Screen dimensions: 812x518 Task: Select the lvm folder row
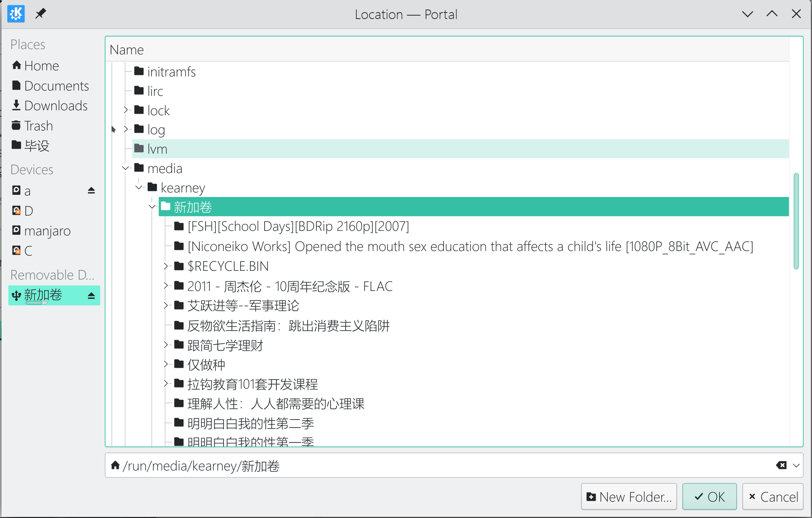pyautogui.click(x=460, y=149)
